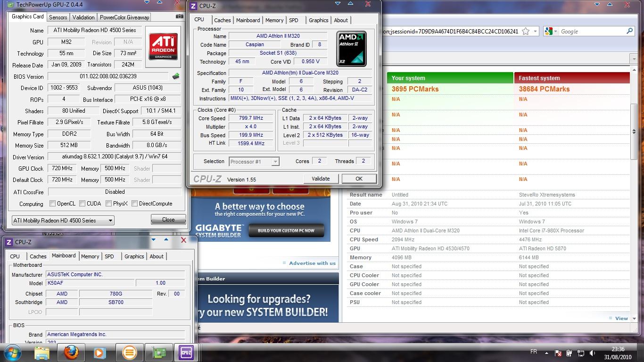Click the CPU-Z title bar icon of the front window

[193, 6]
